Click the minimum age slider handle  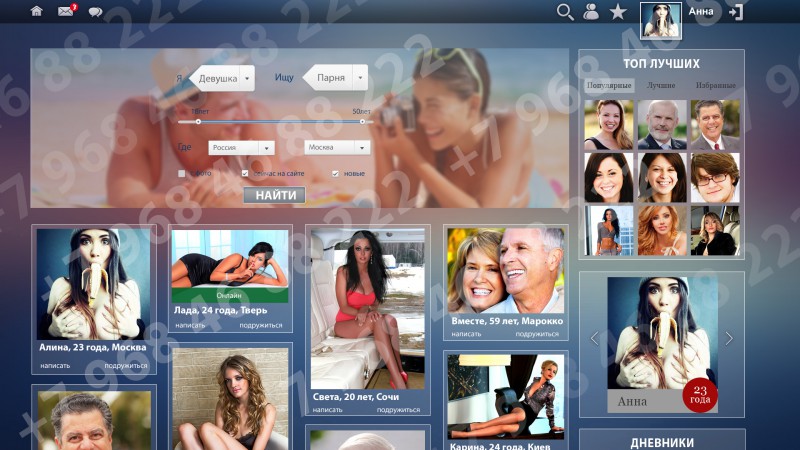click(198, 121)
